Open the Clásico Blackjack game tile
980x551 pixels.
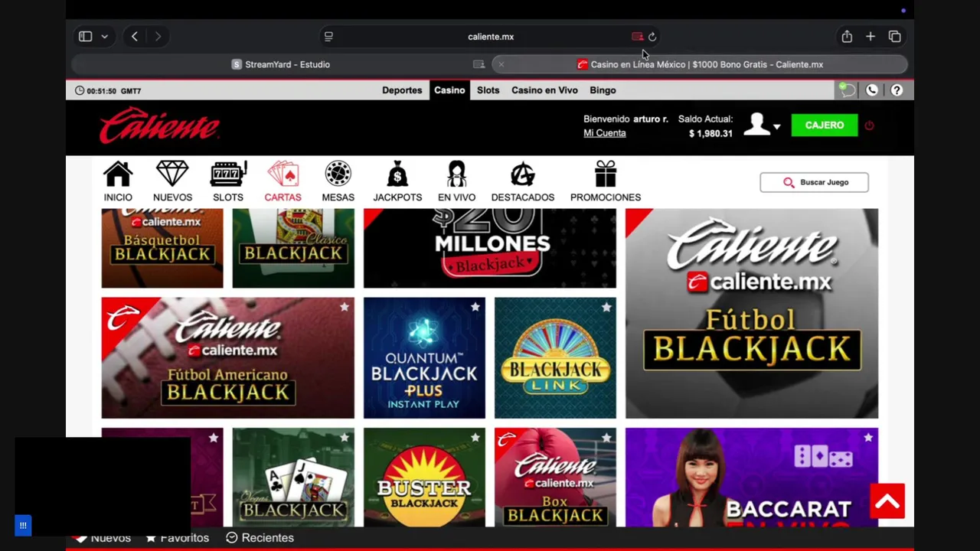[293, 248]
